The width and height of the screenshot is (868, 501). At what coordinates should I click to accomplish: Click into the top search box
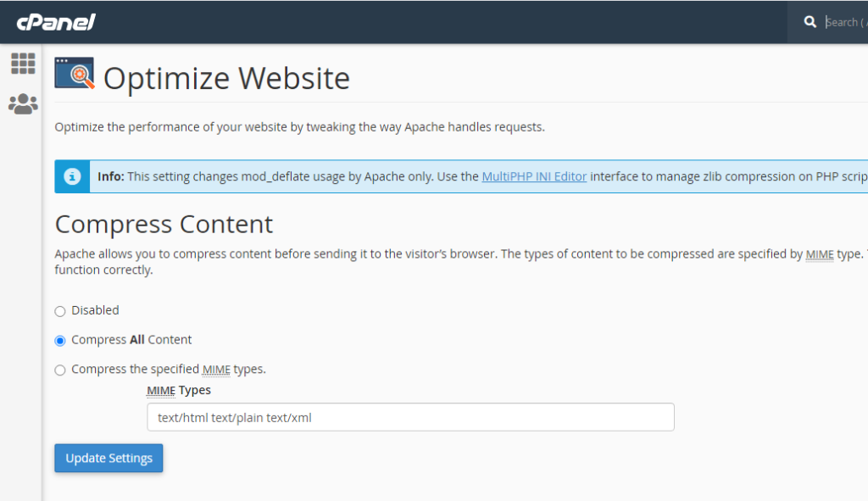843,22
